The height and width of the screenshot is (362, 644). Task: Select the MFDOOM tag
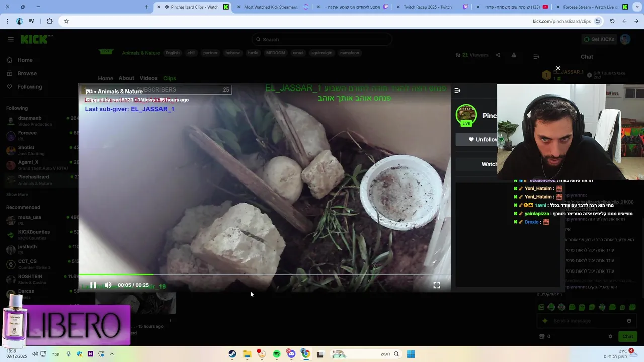[x=275, y=53]
